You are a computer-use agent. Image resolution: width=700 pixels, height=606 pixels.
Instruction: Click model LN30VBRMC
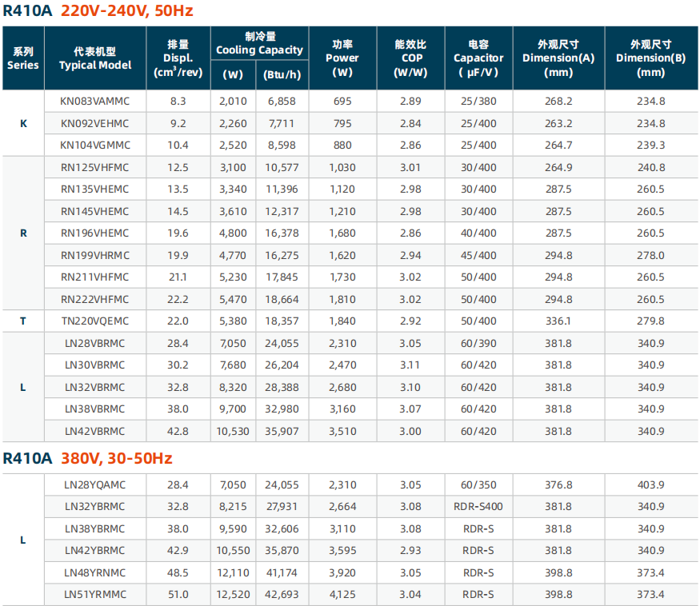tap(94, 365)
